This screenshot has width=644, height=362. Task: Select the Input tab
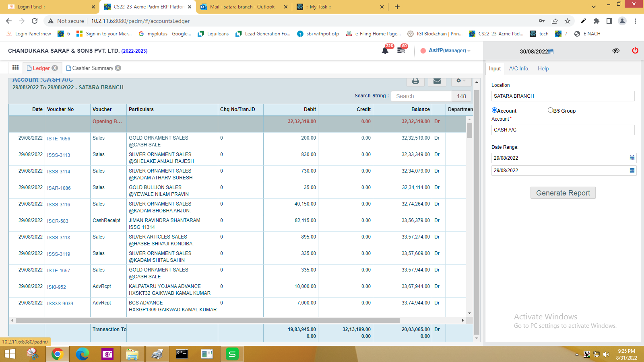coord(495,69)
